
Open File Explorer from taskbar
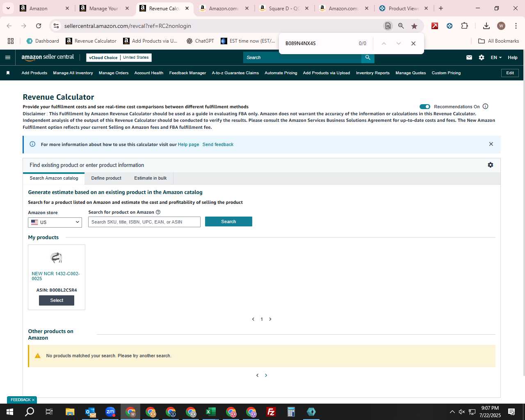70,412
